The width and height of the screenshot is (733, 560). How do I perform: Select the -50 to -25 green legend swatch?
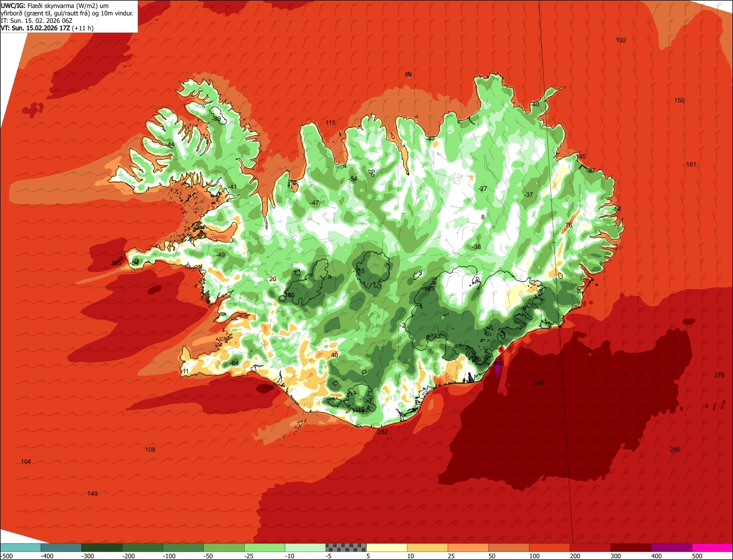click(x=224, y=547)
